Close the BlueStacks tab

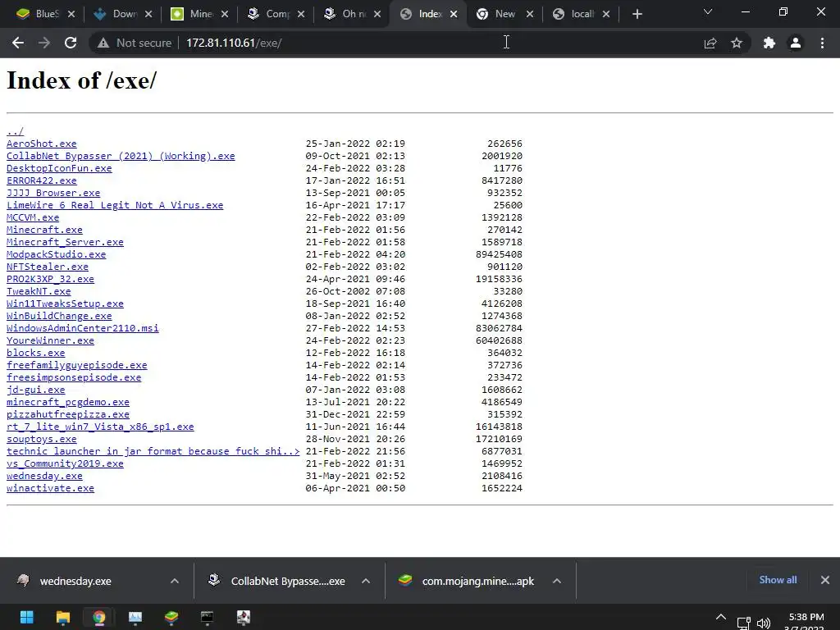point(71,14)
